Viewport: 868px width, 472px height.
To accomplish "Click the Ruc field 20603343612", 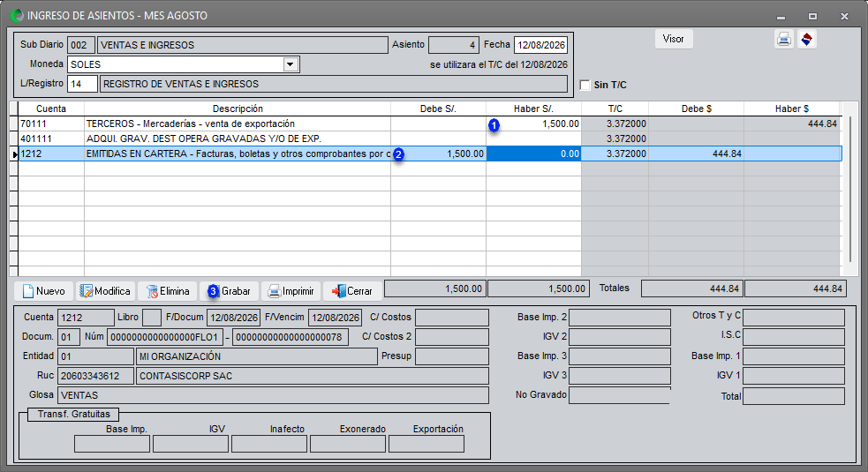I will point(95,376).
